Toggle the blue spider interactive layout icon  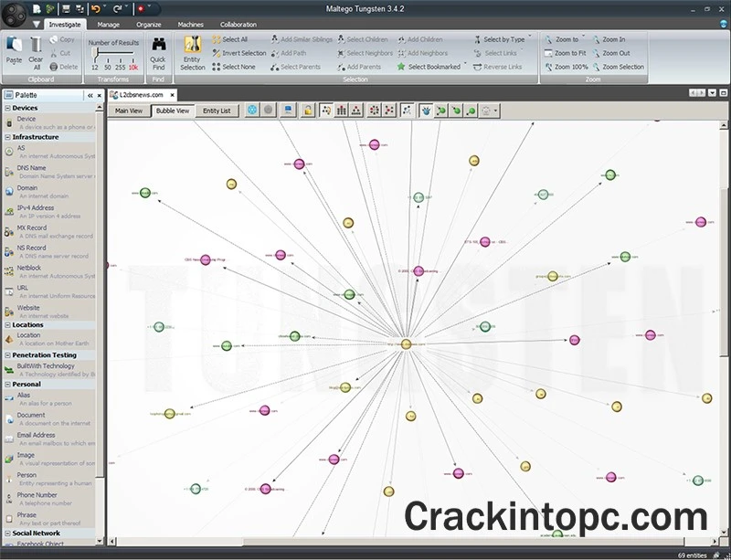[x=426, y=110]
